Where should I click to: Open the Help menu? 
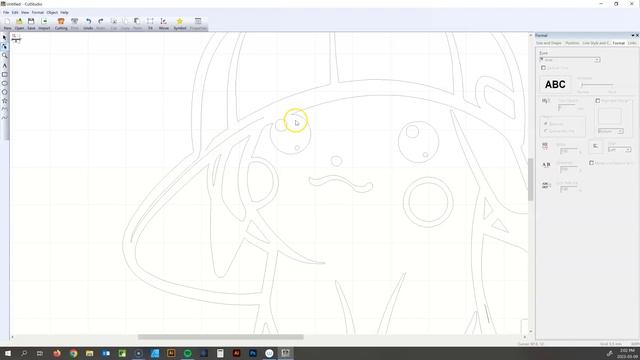click(64, 12)
